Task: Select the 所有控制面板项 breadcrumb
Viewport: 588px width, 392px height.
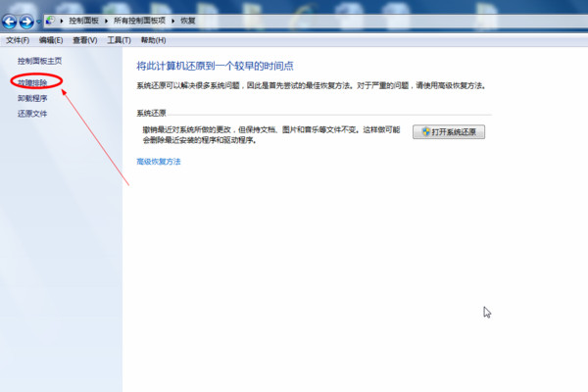Action: point(139,21)
